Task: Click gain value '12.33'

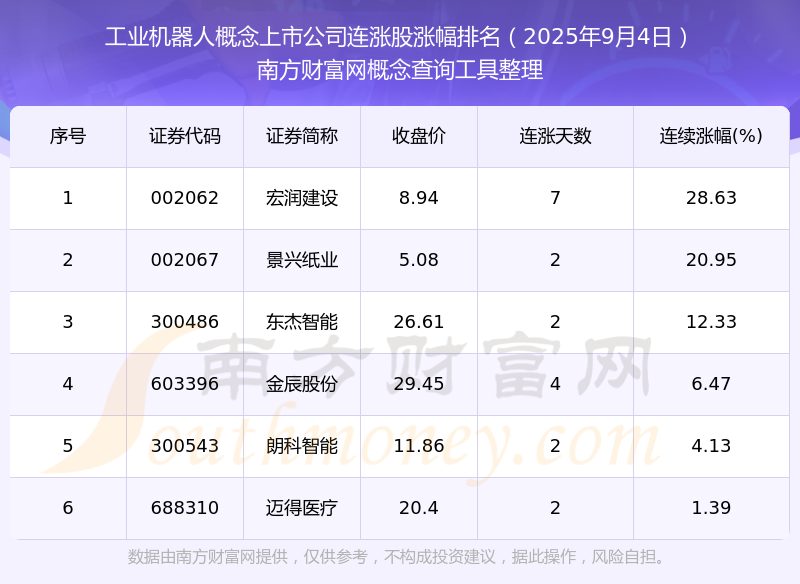Action: (x=711, y=322)
